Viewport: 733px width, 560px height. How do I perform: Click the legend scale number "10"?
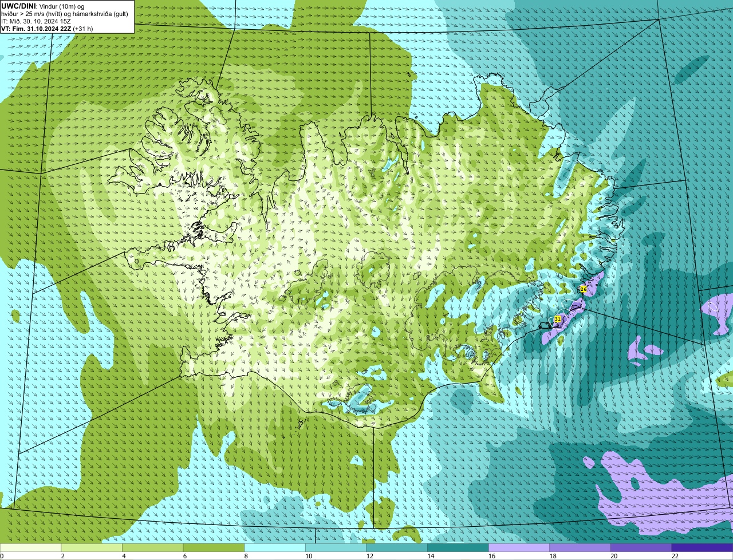pos(309,556)
